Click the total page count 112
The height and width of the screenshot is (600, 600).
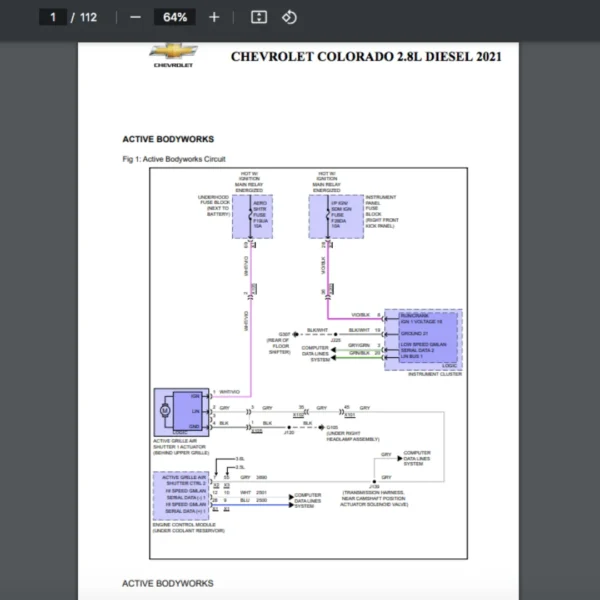pos(88,17)
